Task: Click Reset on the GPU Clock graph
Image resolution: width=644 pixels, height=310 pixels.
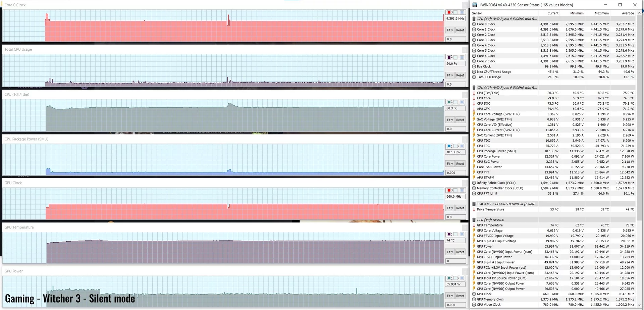Action: point(460,208)
